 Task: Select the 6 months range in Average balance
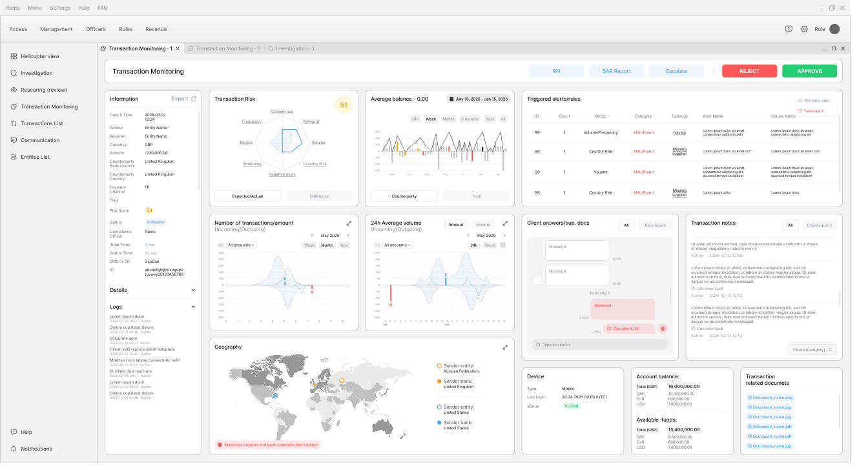470,119
